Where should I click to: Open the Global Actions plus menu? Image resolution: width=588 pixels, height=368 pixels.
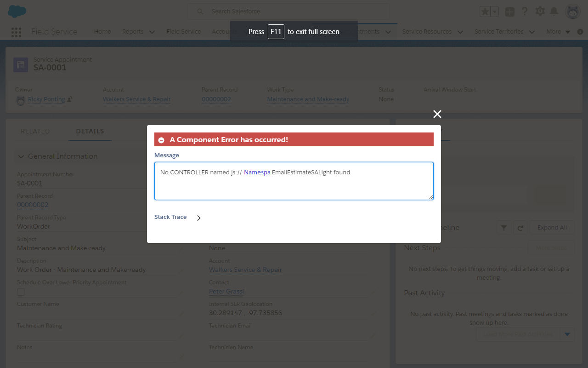(510, 12)
